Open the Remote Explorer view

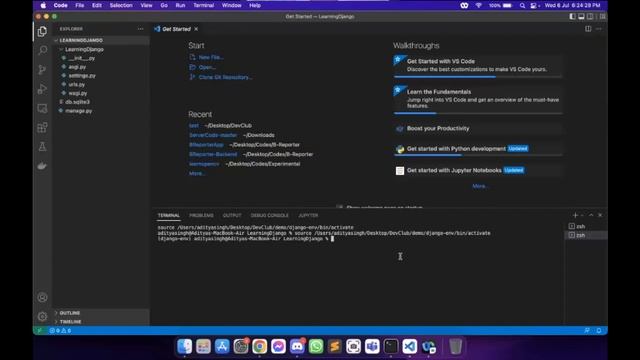coord(42,109)
